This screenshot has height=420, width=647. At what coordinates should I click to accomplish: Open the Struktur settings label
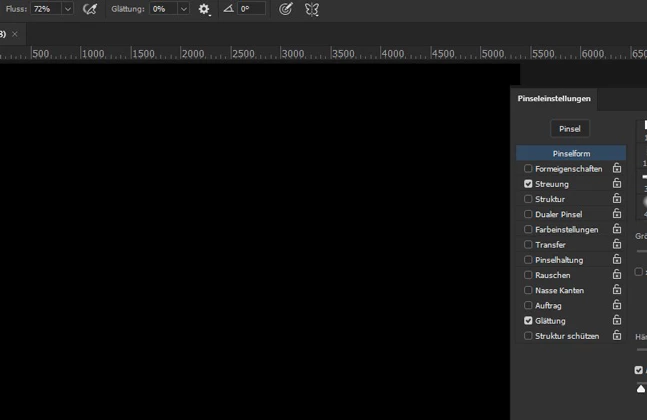(x=550, y=199)
